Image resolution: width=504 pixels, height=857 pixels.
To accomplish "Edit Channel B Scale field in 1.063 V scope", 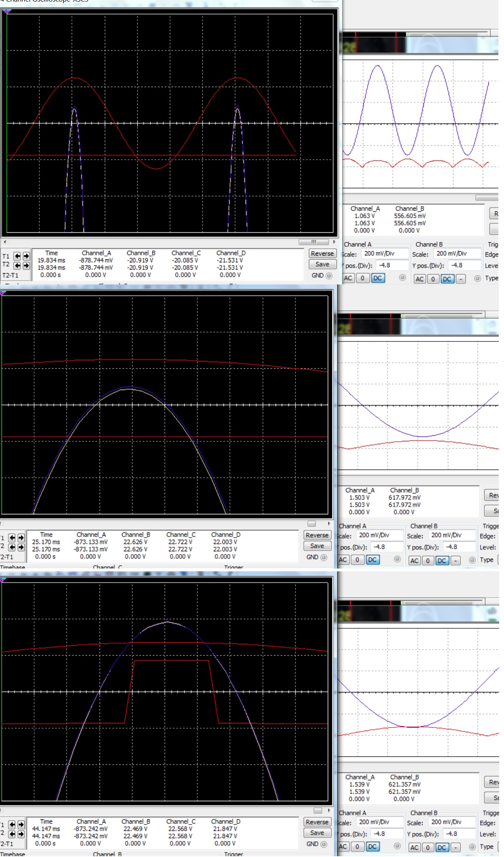I will click(457, 254).
